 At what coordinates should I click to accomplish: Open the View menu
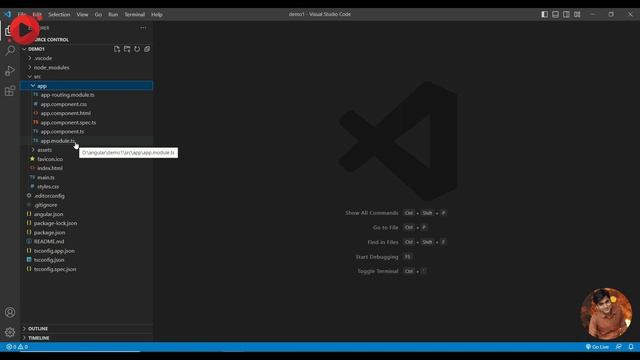(x=82, y=14)
